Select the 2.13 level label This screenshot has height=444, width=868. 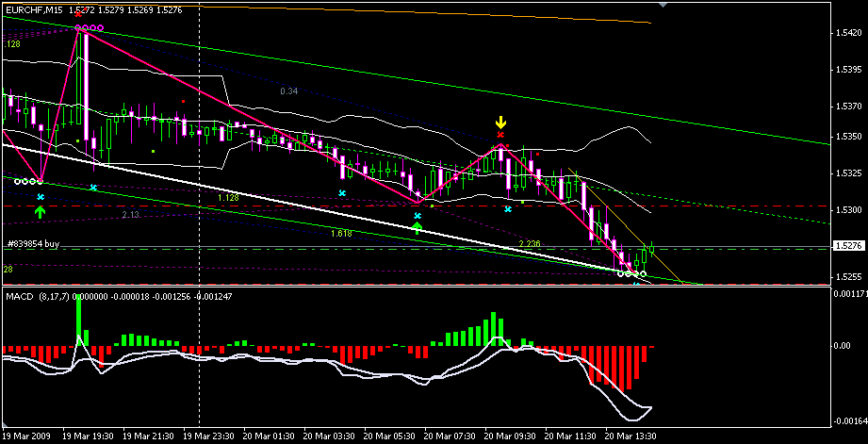(130, 215)
